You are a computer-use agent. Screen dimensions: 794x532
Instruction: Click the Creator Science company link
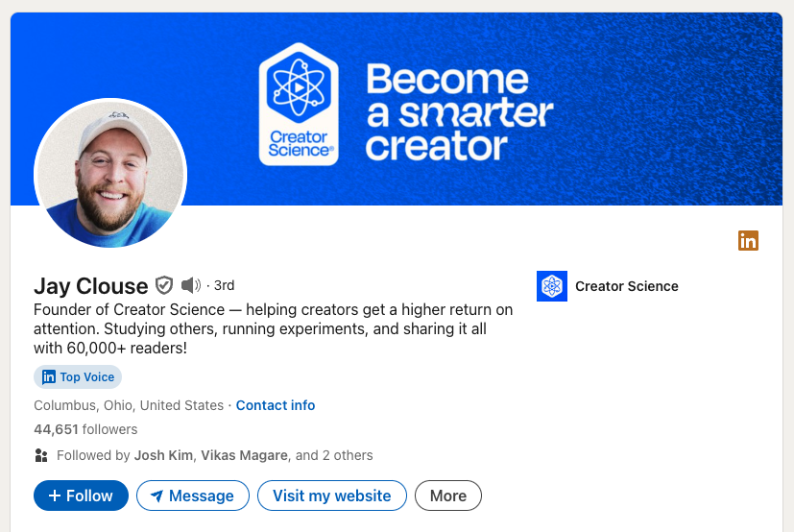click(x=626, y=286)
